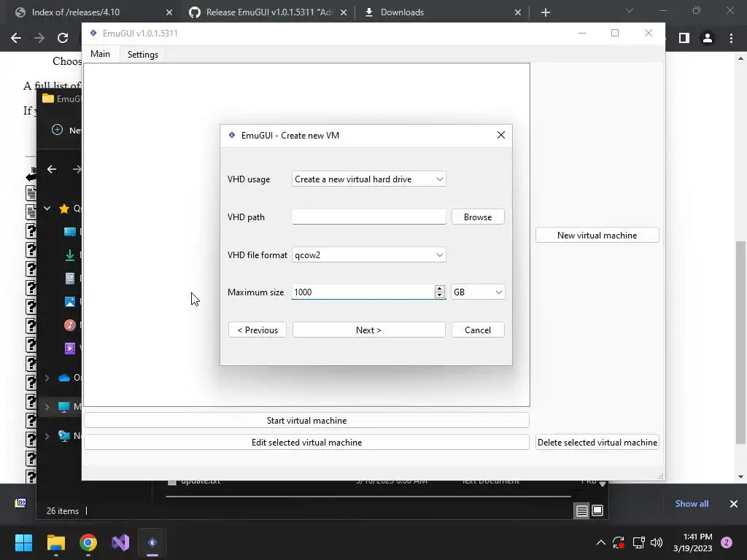Viewport: 747px width, 560px height.
Task: Show hidden system tray icons
Action: click(x=601, y=542)
